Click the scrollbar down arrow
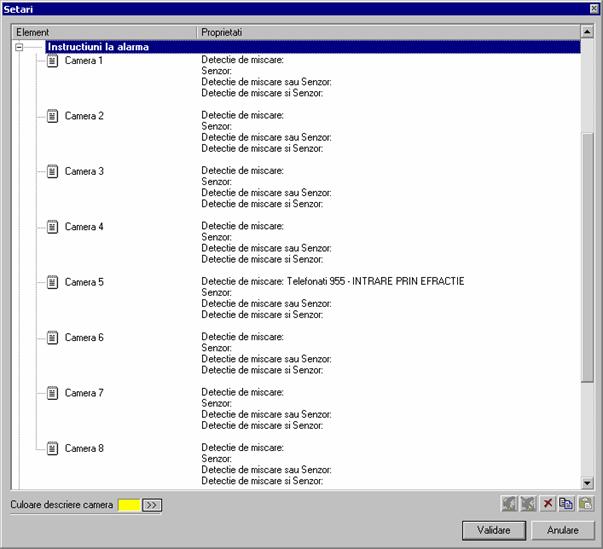 588,482
